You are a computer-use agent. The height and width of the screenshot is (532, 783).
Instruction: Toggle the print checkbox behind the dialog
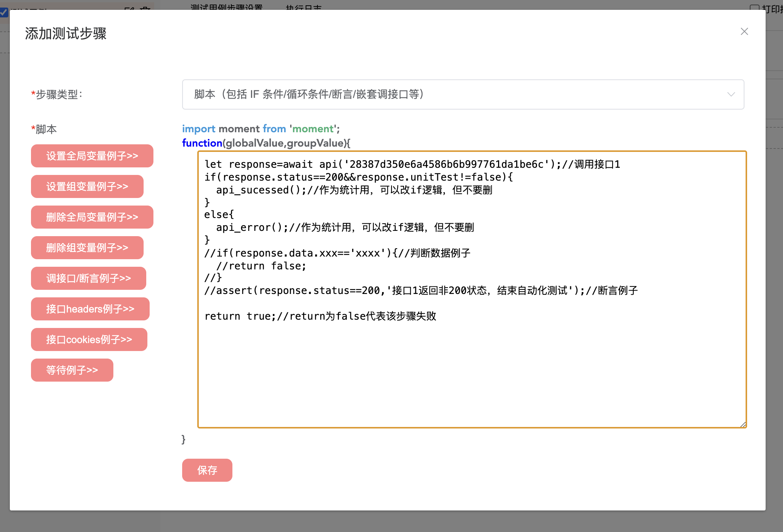pyautogui.click(x=754, y=8)
